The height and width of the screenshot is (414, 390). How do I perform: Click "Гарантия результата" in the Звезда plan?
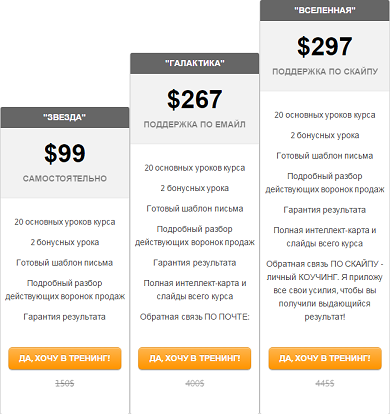click(65, 317)
